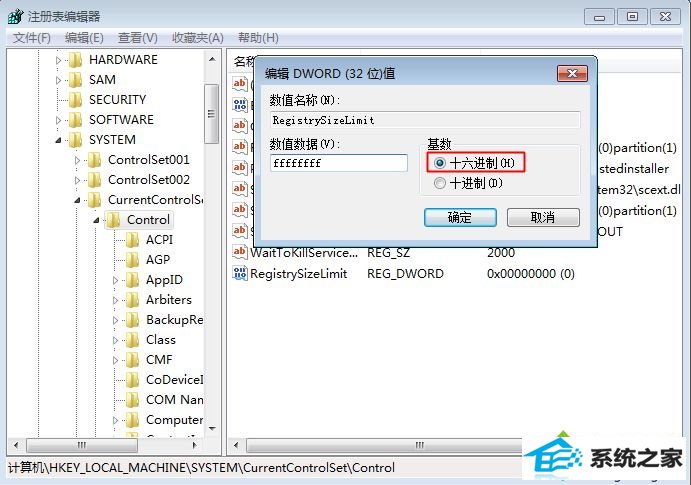
Task: Select the SECURITY folder icon
Action: point(76,100)
